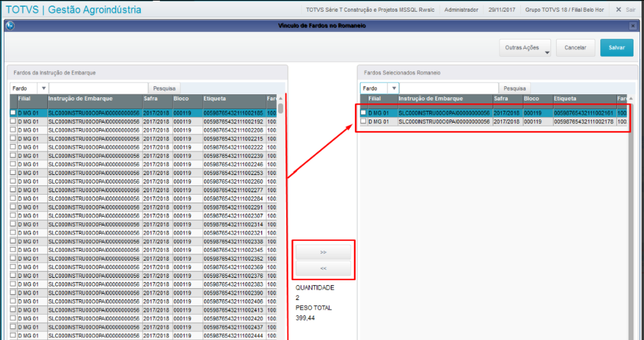Select etiqueta cell 00598765432111002376
Image resolution: width=644 pixels, height=340 pixels.
pos(234,276)
